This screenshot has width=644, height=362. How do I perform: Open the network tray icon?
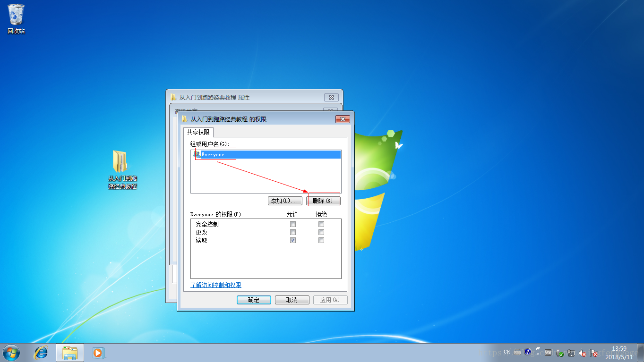point(571,353)
